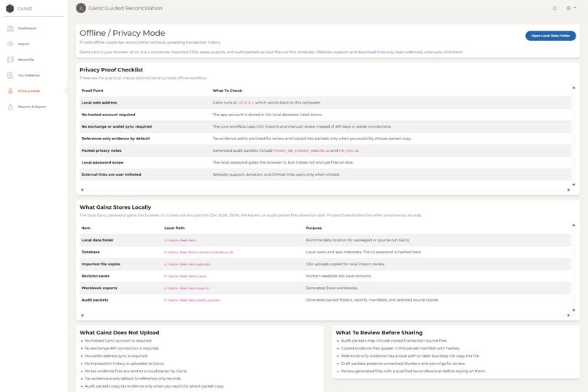Click the audit_packets folder path
The width and height of the screenshot is (588, 392).
(x=193, y=300)
